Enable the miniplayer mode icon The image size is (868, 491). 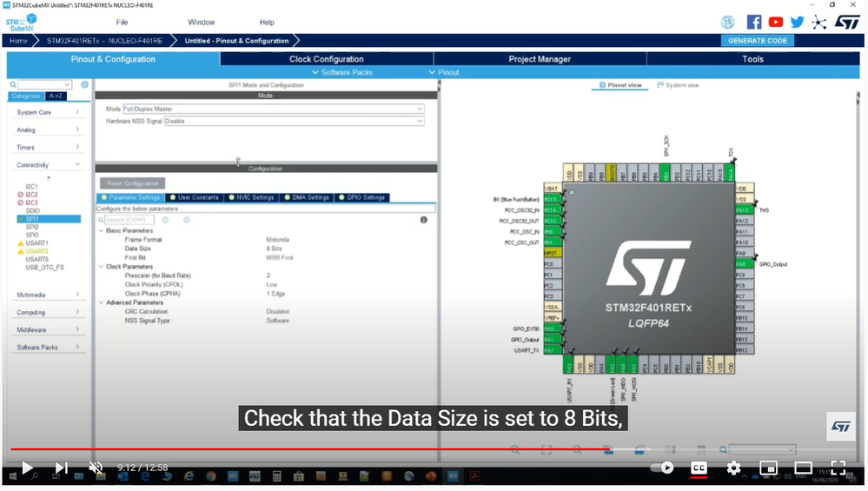(768, 468)
